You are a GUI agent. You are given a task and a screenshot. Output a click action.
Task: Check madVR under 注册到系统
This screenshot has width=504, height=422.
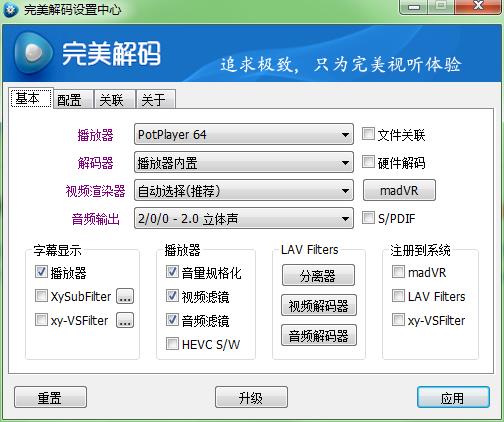click(x=398, y=272)
